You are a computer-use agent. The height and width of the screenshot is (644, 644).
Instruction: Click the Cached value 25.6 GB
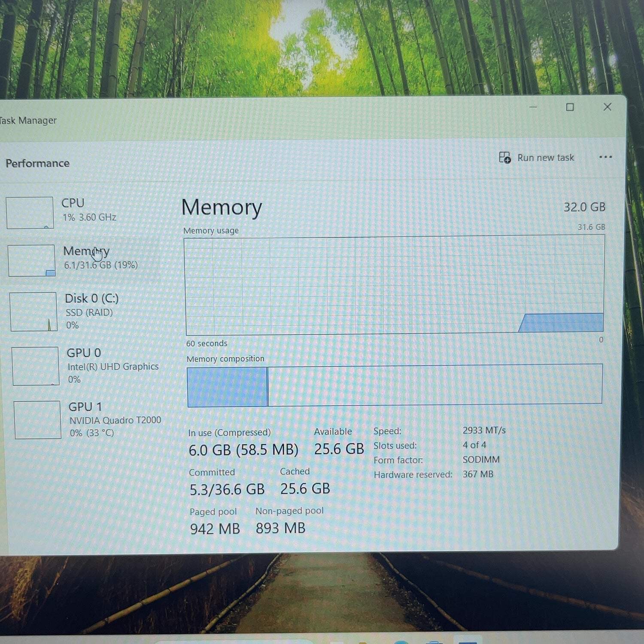pos(305,489)
